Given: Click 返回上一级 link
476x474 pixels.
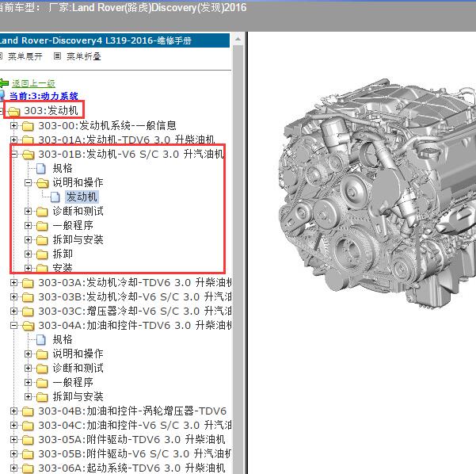Looking at the screenshot, I should (34, 83).
